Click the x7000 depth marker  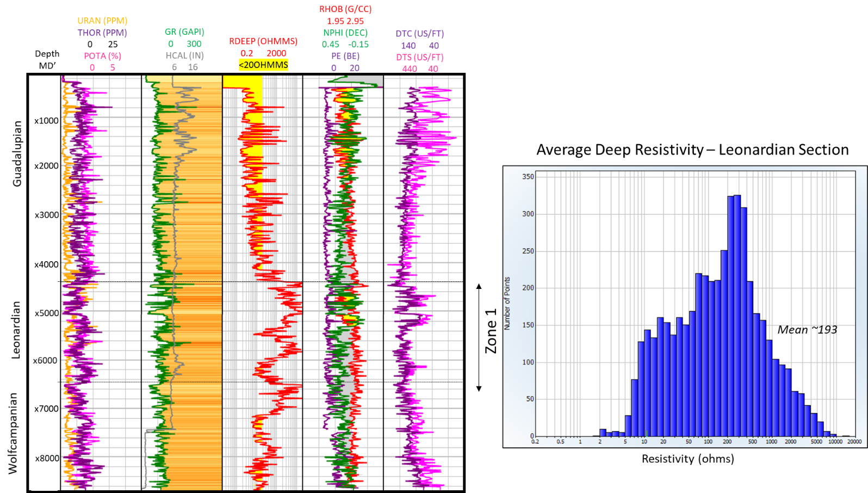(x=47, y=409)
